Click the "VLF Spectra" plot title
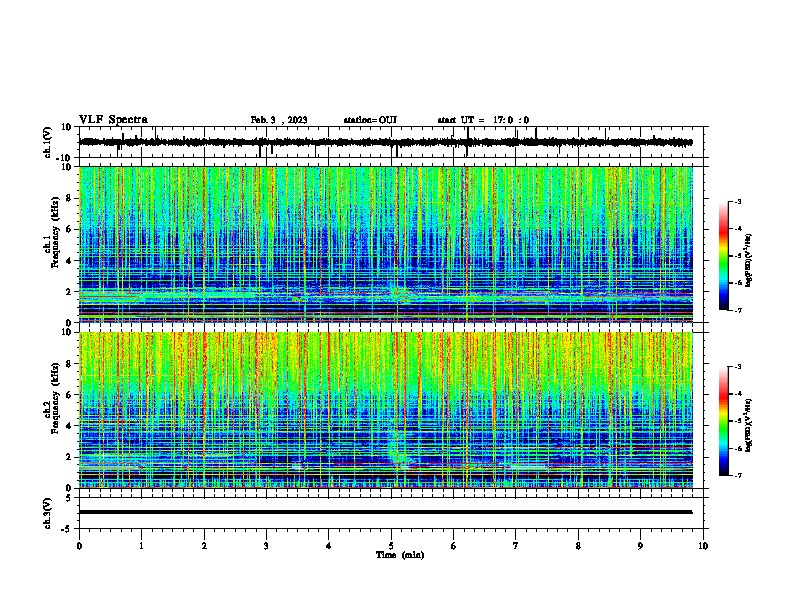 pos(113,120)
